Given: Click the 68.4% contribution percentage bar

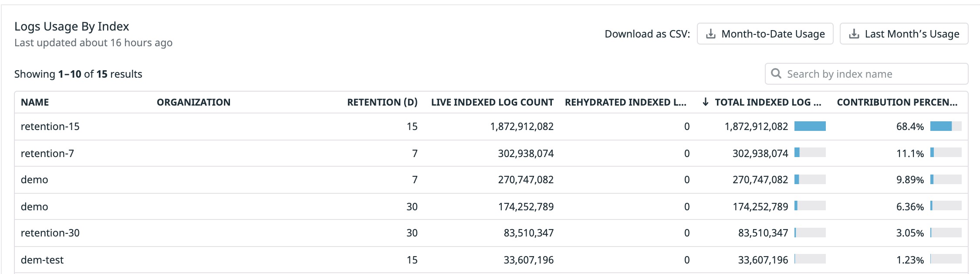Looking at the screenshot, I should [946, 127].
